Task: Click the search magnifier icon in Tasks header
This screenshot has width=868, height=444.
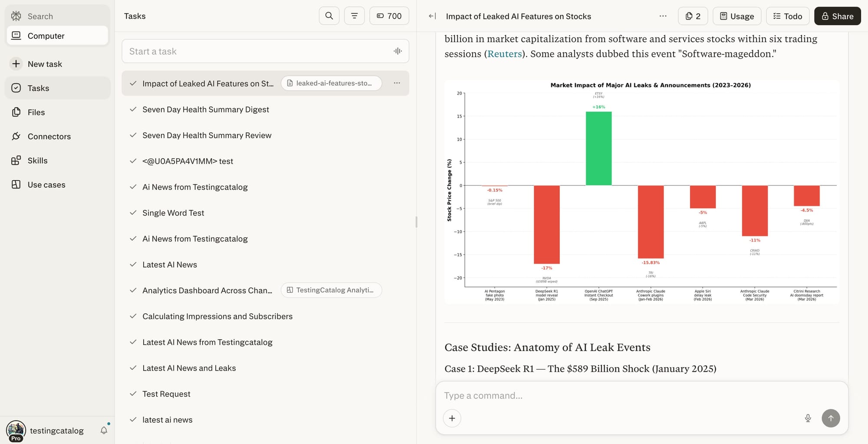Action: coord(329,16)
